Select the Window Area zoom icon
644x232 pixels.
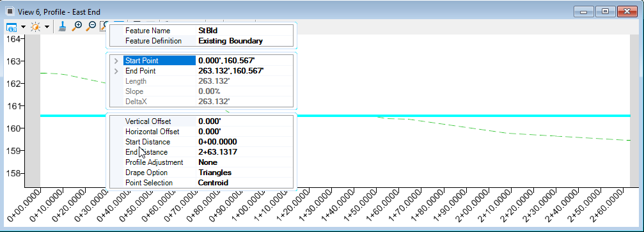103,27
